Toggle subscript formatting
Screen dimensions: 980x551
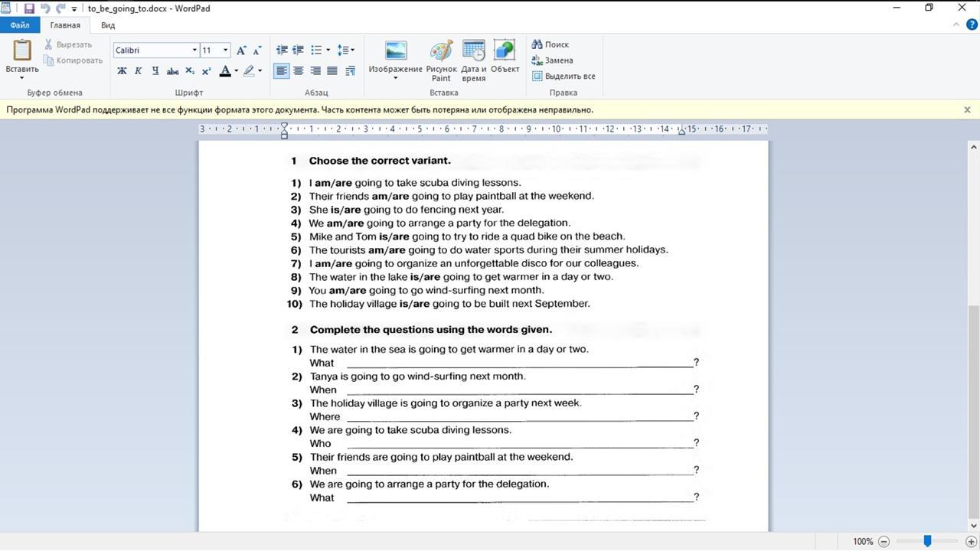190,71
